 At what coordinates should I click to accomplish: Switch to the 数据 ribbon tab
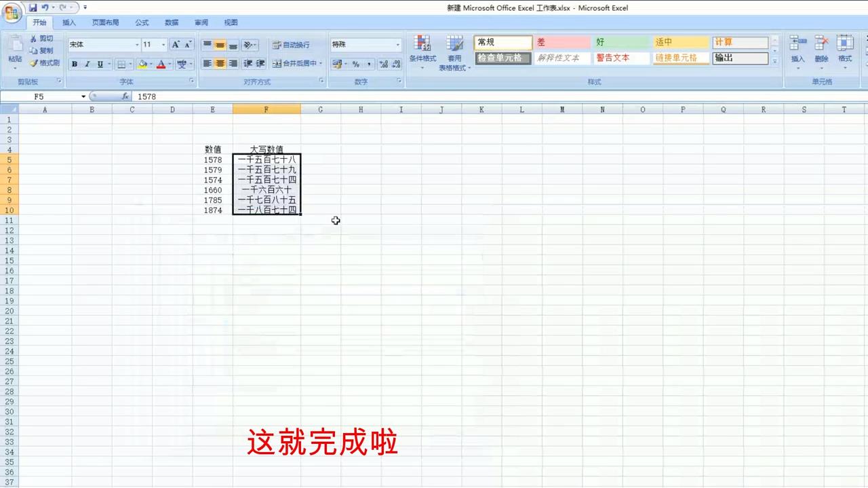(x=171, y=22)
